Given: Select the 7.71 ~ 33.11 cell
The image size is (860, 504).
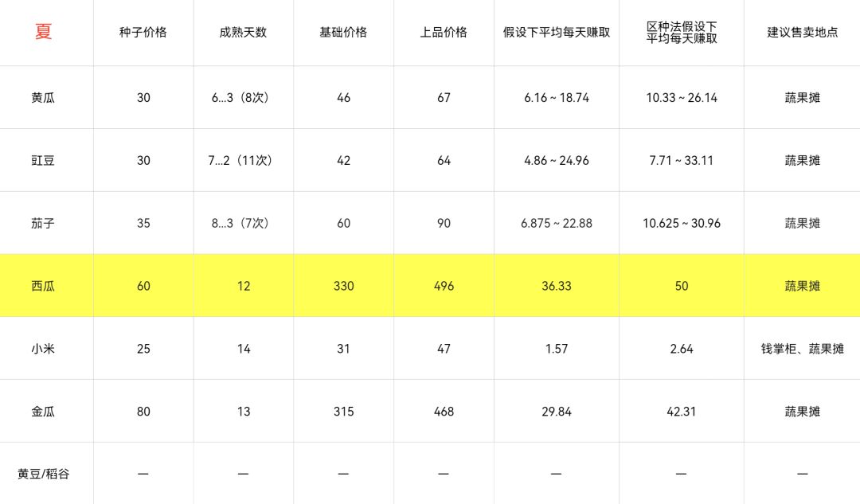Looking at the screenshot, I should (x=682, y=161).
